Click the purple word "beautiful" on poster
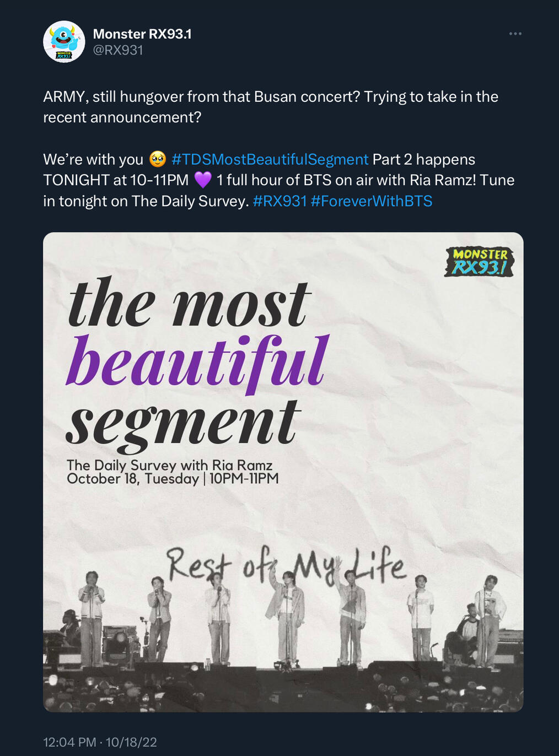This screenshot has height=756, width=559. (197, 363)
